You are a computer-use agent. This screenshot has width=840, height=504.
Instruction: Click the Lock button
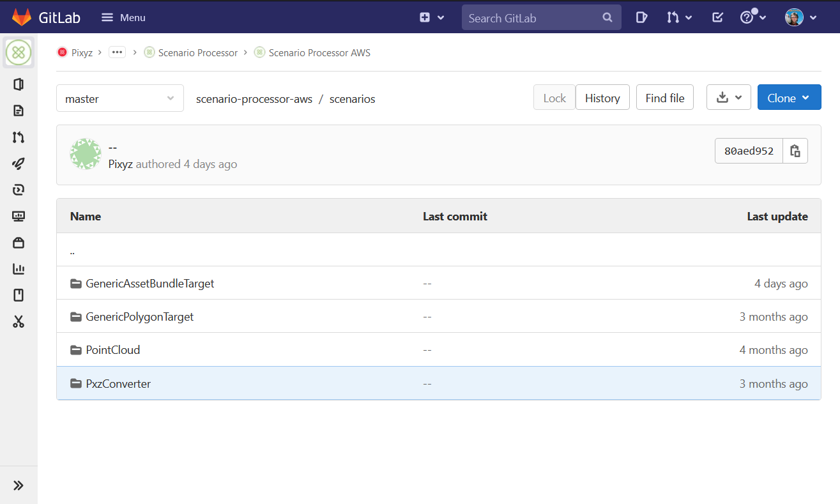pos(554,98)
